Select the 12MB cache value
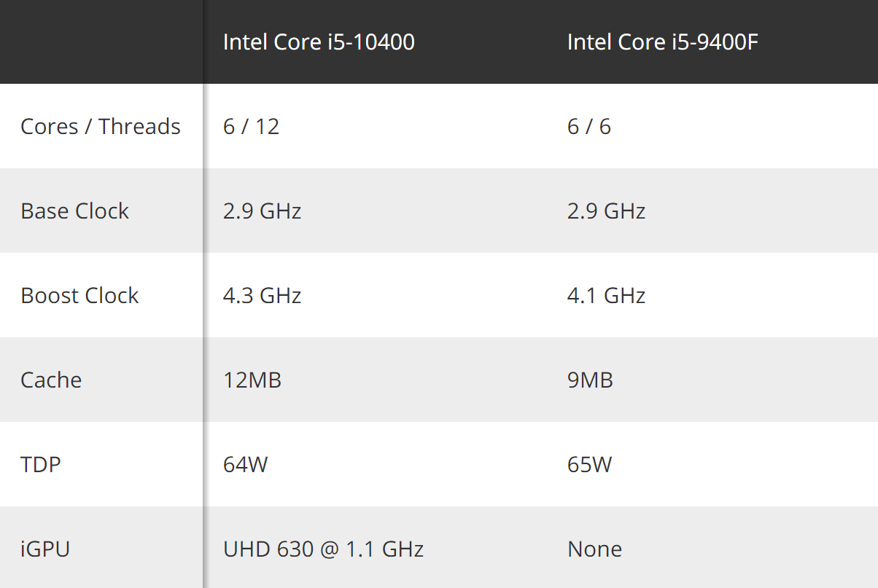The width and height of the screenshot is (878, 588). click(252, 380)
